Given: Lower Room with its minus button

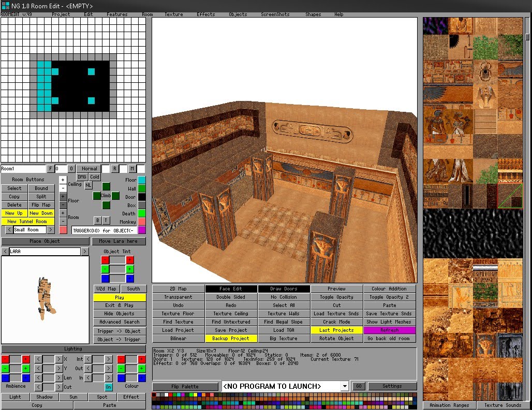Looking at the screenshot, I should coord(63,221).
